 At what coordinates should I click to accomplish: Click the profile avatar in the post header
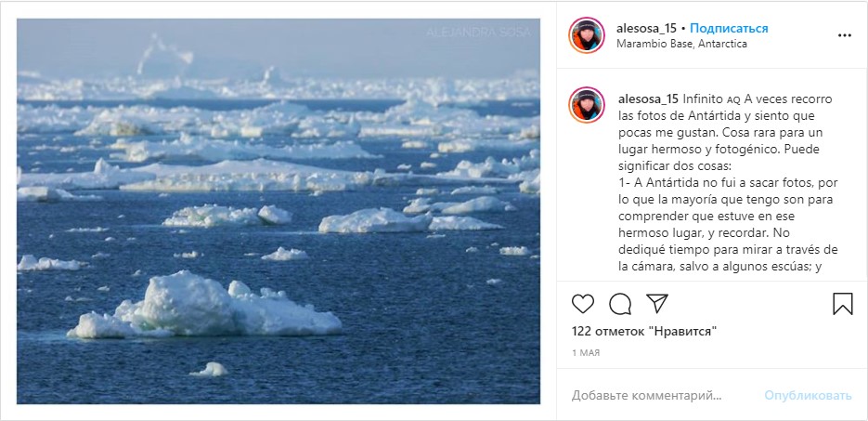click(587, 35)
